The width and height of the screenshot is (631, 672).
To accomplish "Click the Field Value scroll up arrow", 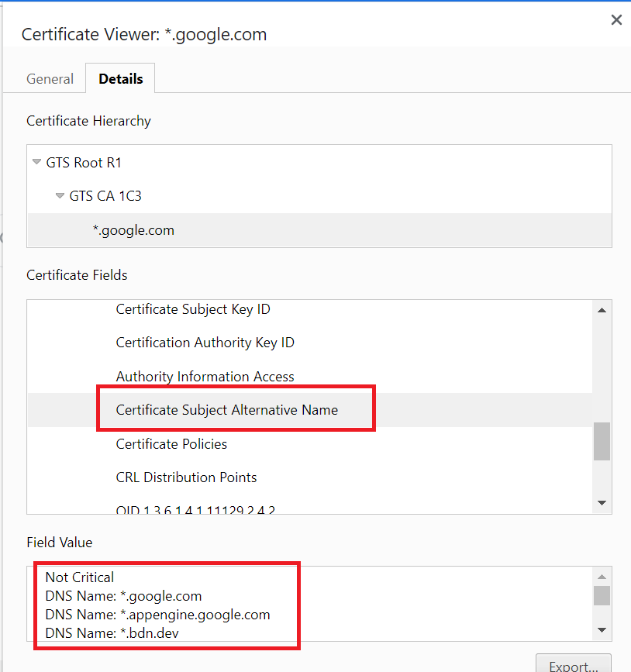I will click(x=602, y=577).
